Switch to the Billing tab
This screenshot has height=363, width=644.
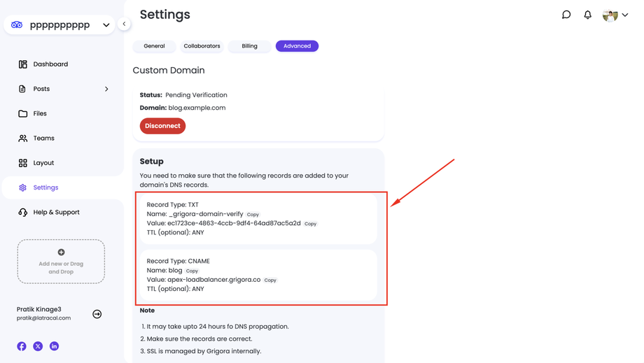[249, 46]
